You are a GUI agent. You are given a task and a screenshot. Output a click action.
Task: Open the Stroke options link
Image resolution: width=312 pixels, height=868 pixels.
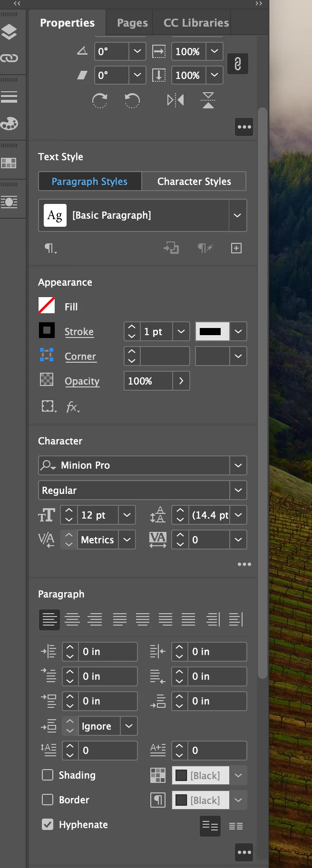pyautogui.click(x=79, y=332)
